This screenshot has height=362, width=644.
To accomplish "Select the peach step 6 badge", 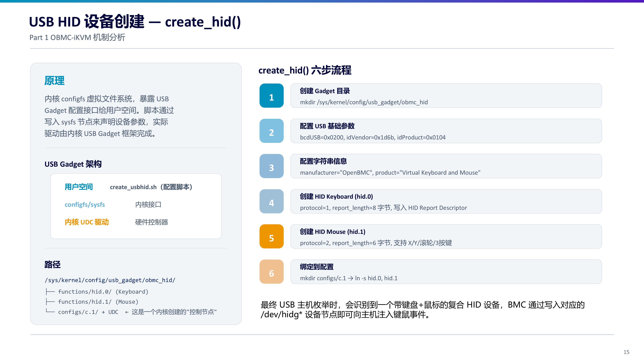I will point(271,272).
